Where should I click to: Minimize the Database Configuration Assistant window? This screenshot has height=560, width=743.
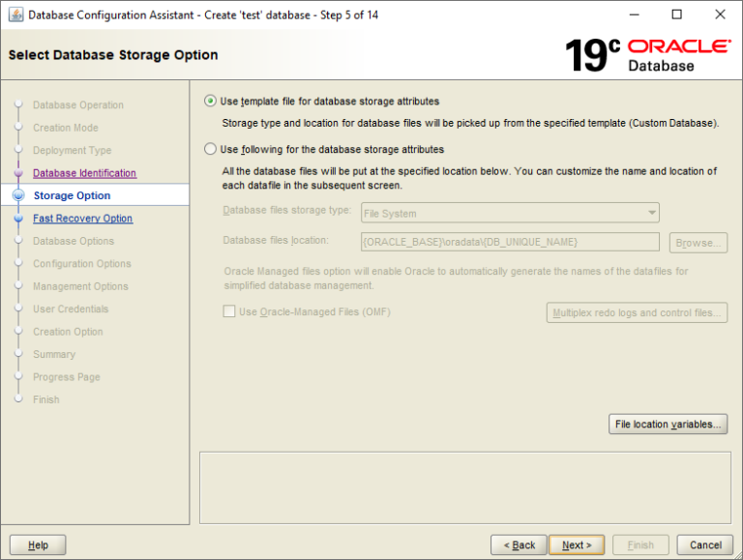pos(634,15)
